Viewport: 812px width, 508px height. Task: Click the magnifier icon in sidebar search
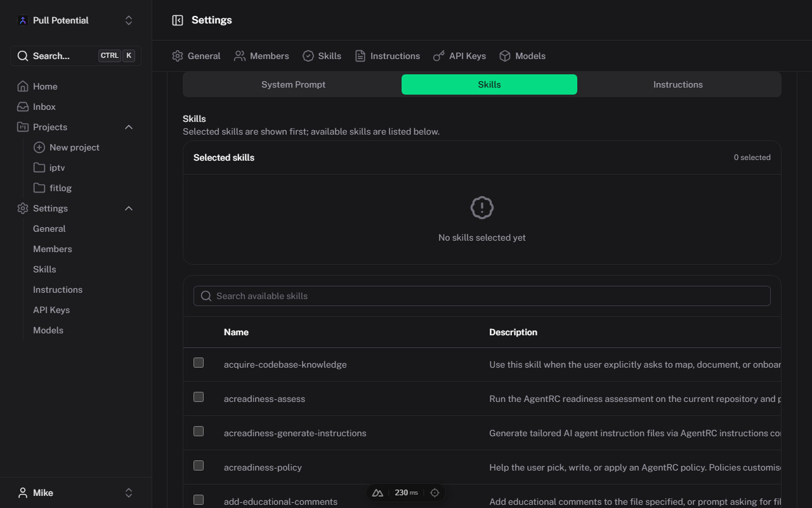(23, 56)
